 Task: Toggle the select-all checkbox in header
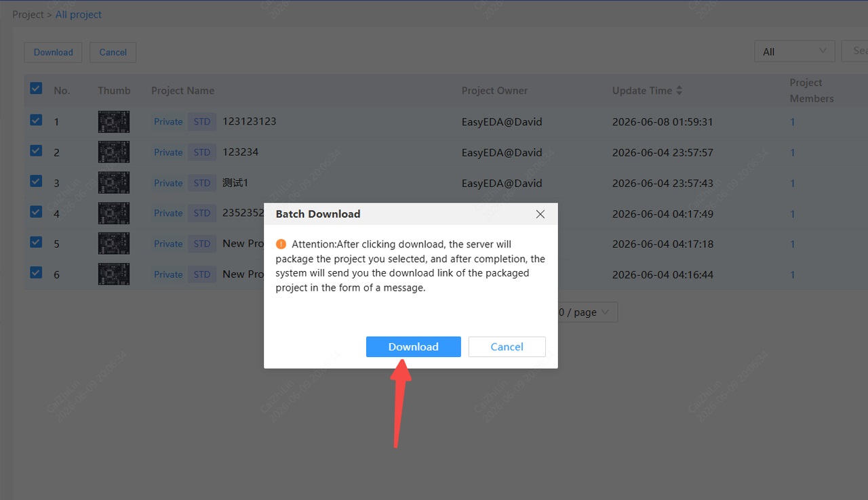(36, 88)
